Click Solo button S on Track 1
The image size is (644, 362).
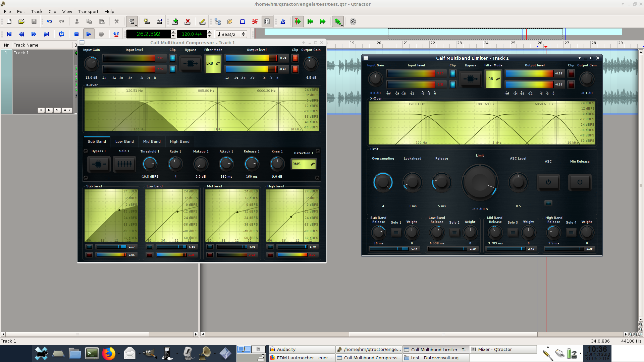tap(57, 110)
